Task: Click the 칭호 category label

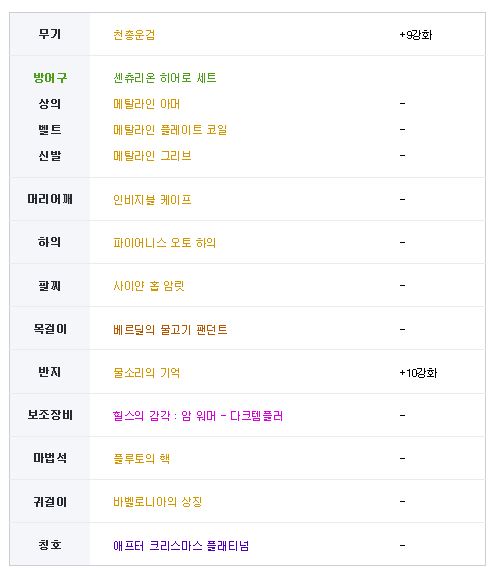Action: click(x=50, y=545)
